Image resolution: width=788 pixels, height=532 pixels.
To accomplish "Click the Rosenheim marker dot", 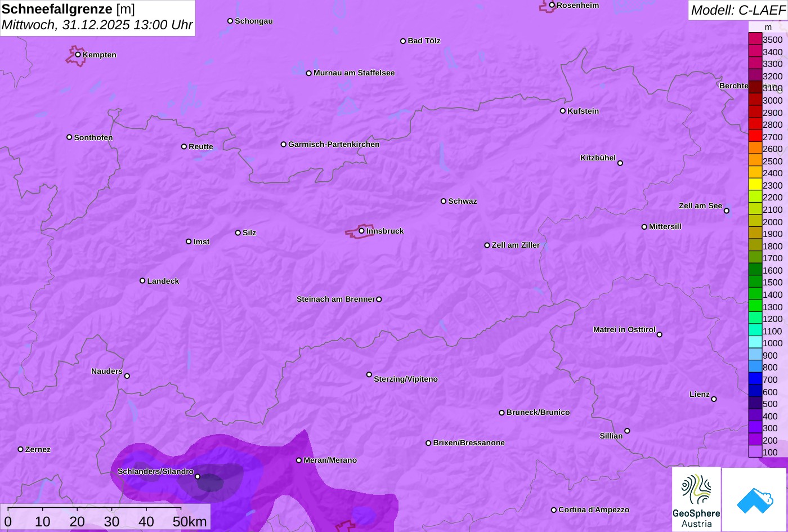I will pyautogui.click(x=552, y=5).
